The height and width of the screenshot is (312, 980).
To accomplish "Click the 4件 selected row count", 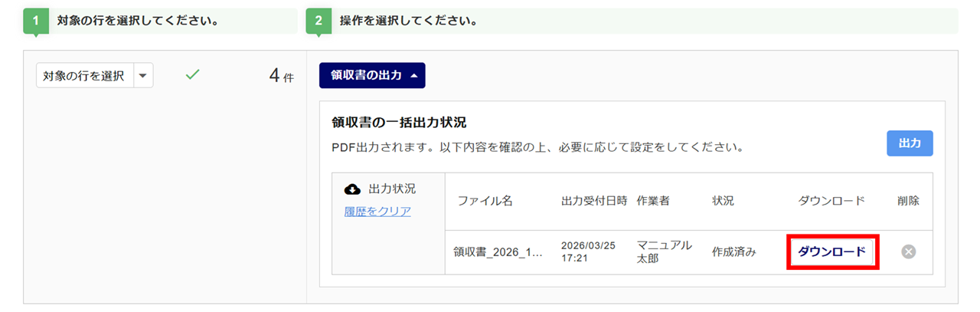I will click(x=281, y=77).
